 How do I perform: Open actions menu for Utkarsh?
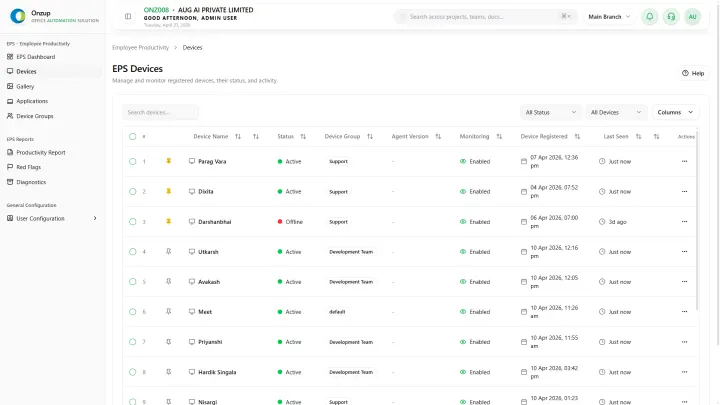pyautogui.click(x=684, y=252)
